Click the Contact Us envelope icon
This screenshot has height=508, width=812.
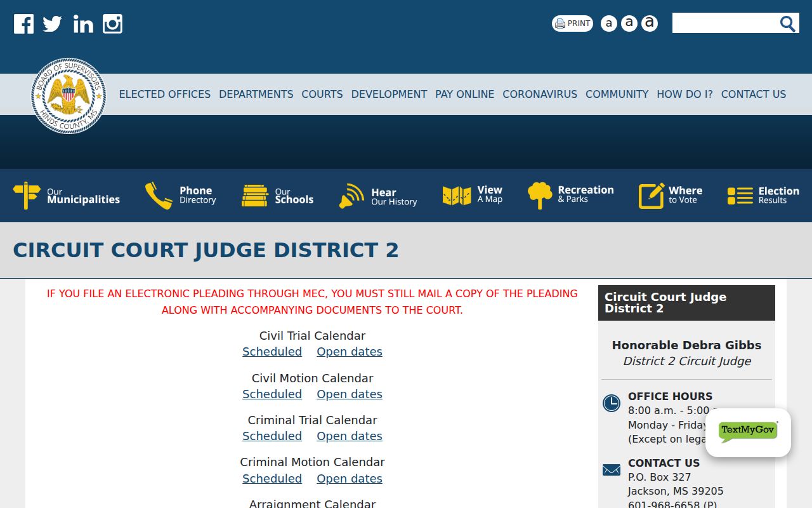(x=612, y=470)
